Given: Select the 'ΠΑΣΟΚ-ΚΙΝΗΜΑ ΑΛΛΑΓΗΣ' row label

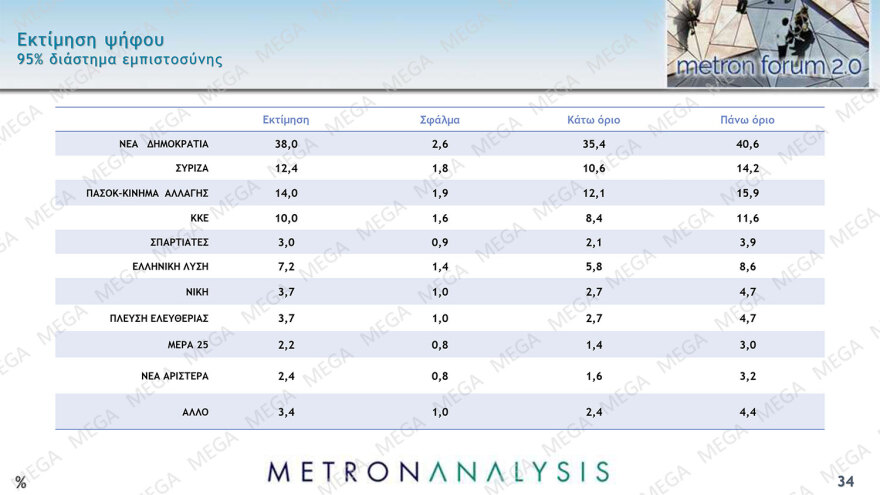Looking at the screenshot, I should click(147, 193).
